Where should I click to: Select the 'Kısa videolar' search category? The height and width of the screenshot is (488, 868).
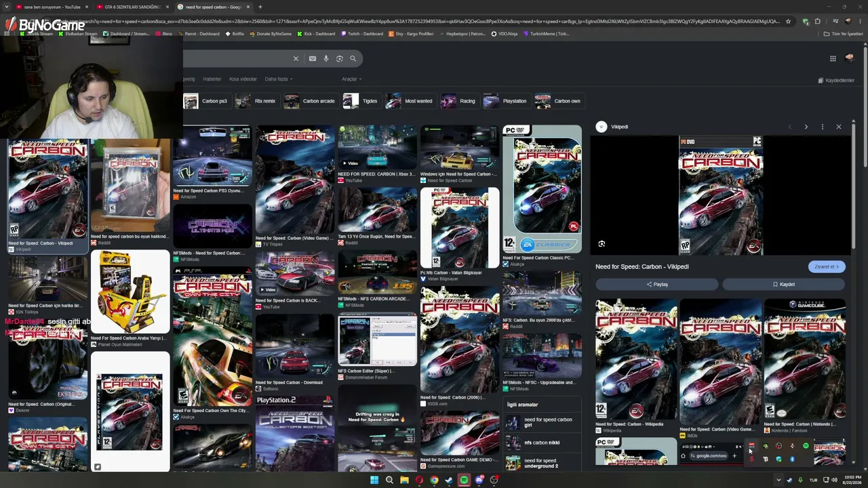[243, 79]
